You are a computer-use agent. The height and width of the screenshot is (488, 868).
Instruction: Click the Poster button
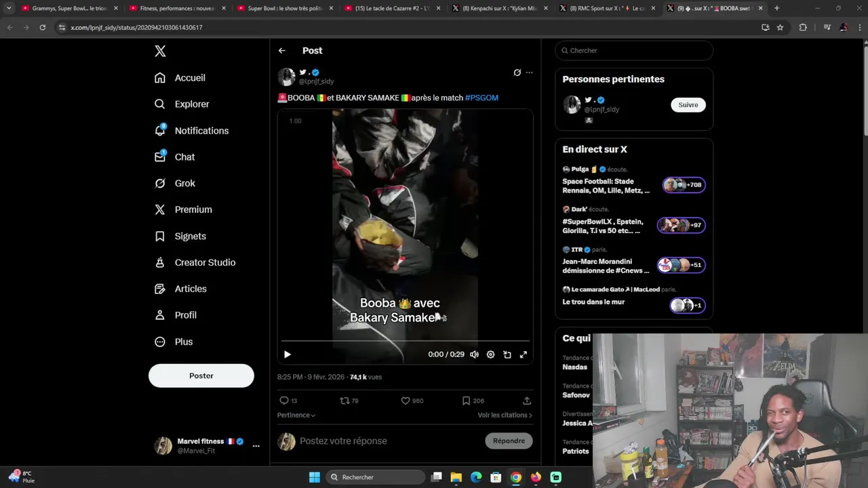201,375
